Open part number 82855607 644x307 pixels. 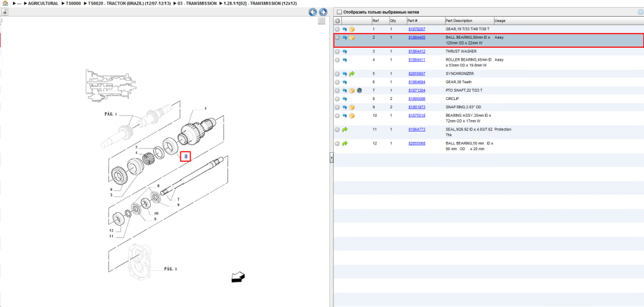[x=417, y=74]
